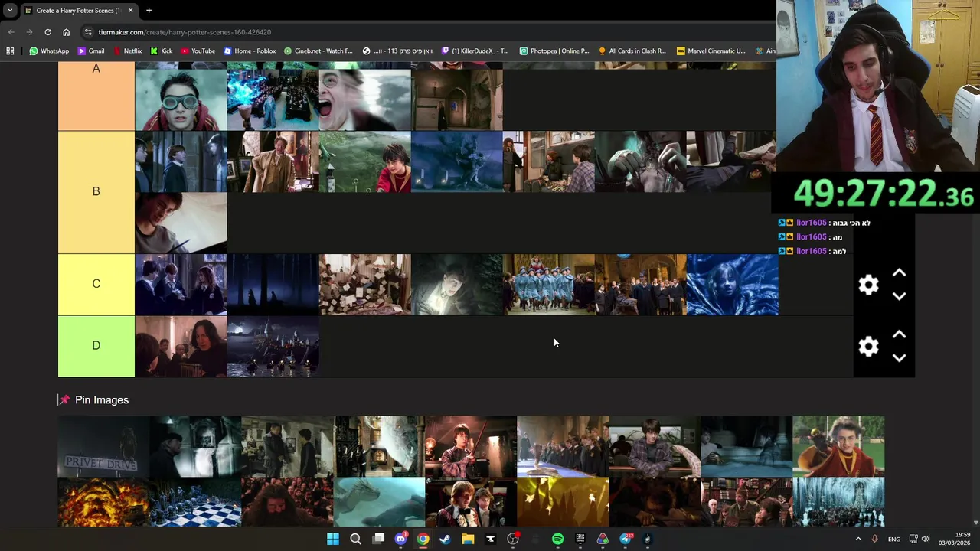Image resolution: width=980 pixels, height=551 pixels.
Task: Open Gmail bookmark
Action: point(91,51)
